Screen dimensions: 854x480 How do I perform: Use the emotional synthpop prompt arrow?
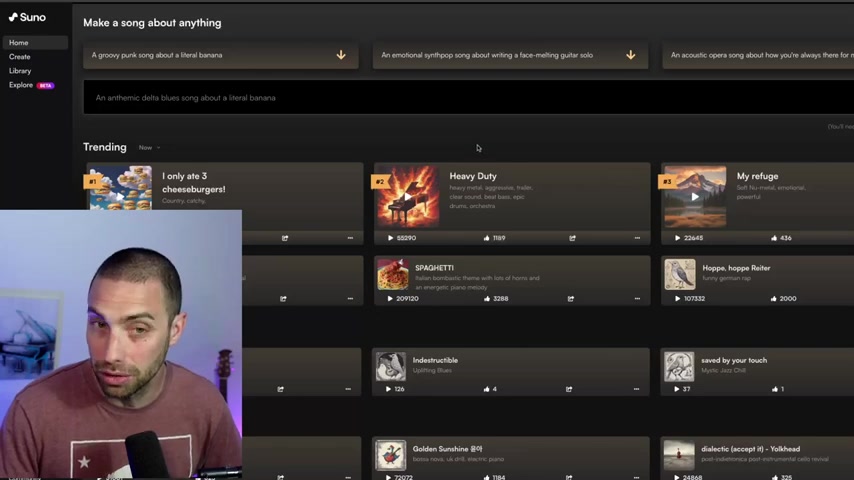[631, 55]
